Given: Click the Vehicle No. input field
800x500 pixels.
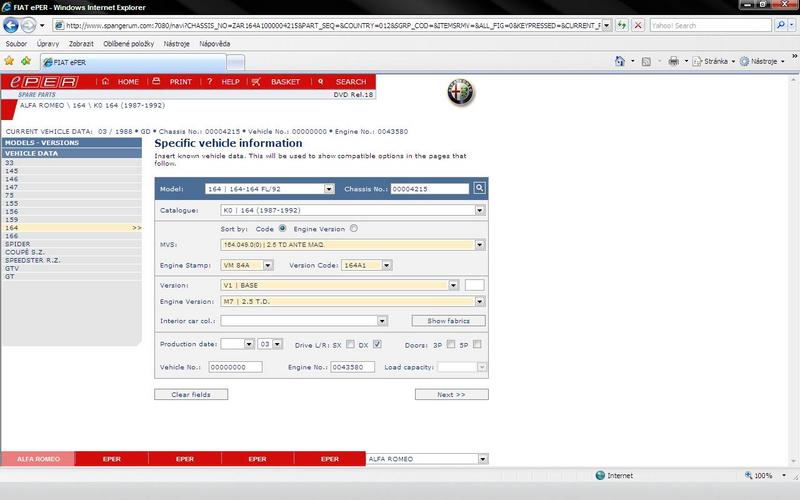Looking at the screenshot, I should point(235,367).
